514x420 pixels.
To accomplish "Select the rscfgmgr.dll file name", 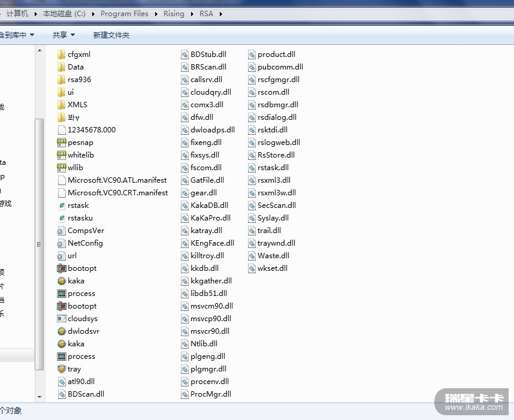I will pos(279,80).
